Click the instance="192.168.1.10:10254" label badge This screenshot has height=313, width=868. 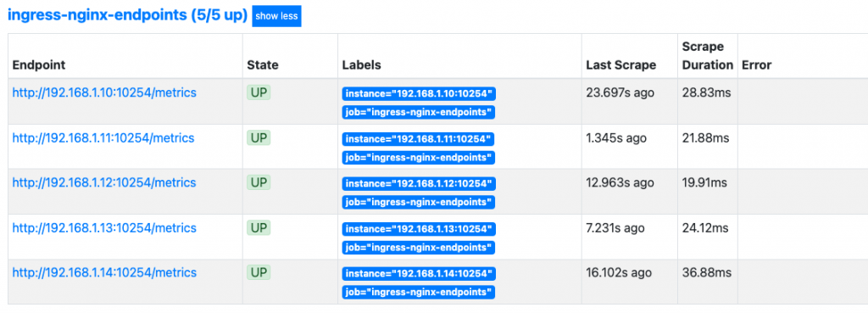(x=419, y=93)
